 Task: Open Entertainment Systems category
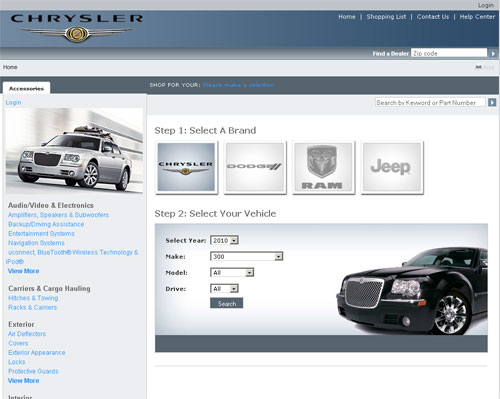click(41, 233)
